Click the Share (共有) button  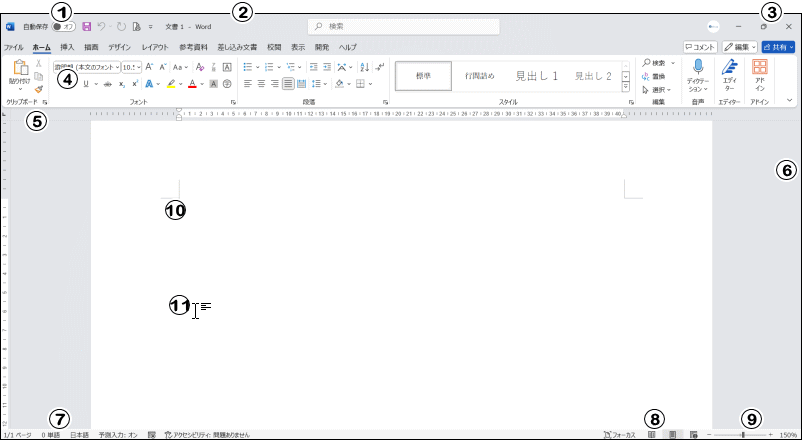(778, 47)
